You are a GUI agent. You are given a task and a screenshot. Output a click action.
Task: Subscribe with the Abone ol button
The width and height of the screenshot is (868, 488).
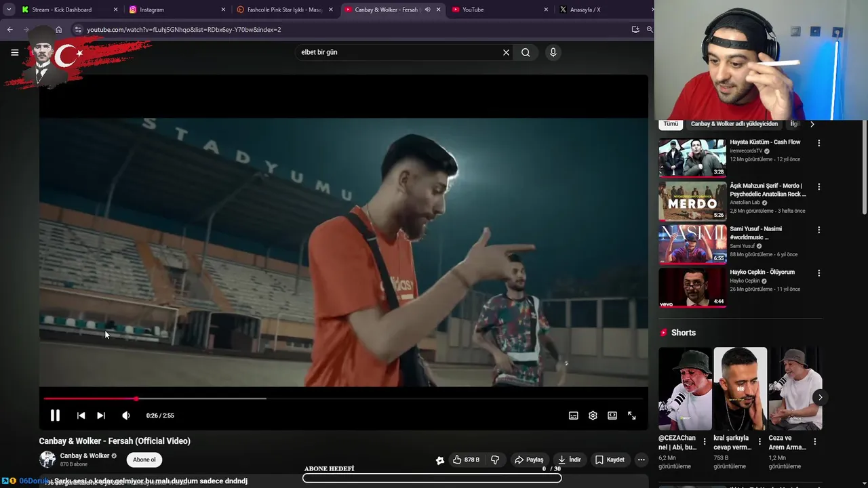click(144, 460)
